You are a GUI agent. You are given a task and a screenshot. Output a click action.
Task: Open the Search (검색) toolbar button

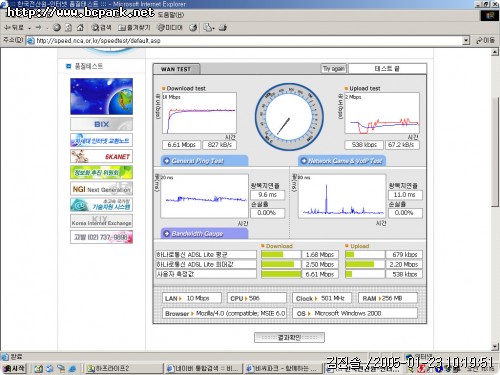[x=102, y=28]
